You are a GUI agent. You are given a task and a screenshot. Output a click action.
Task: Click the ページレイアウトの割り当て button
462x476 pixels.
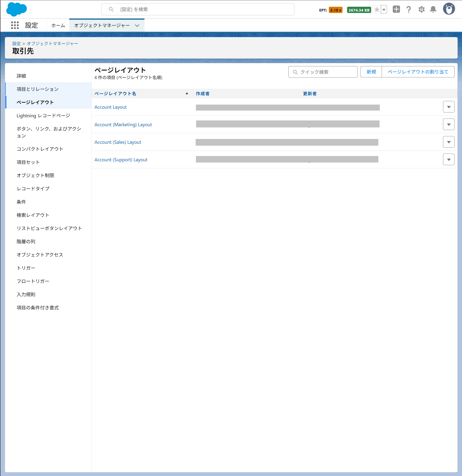click(x=418, y=72)
